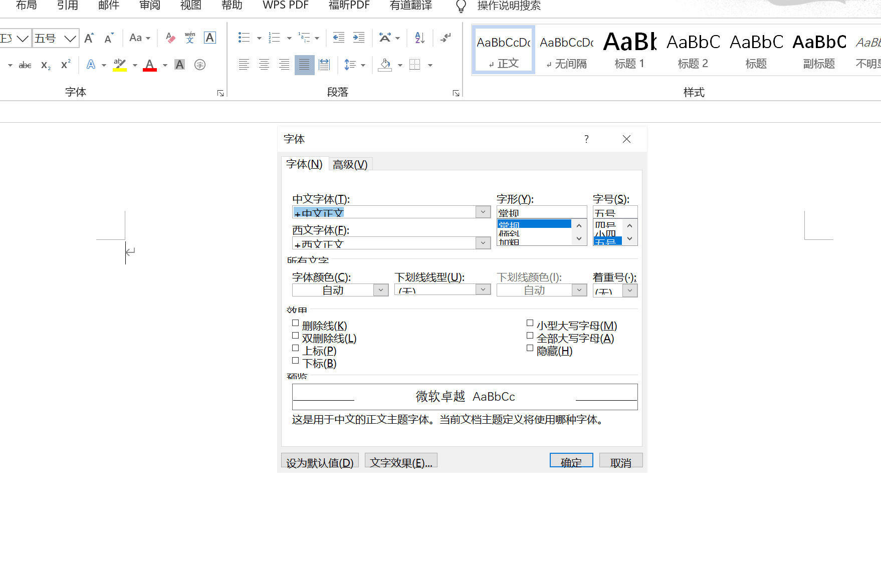Shrink font size with smaller A icon
The height and width of the screenshot is (588, 881).
pos(109,38)
